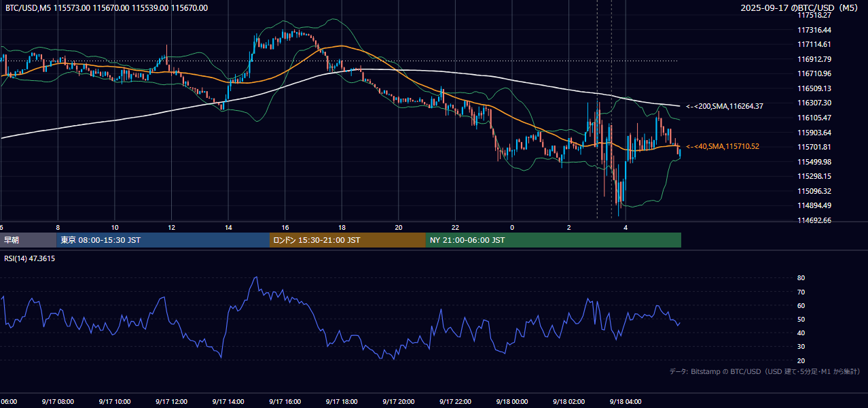Click the midnight hour label 0 under chart
The width and height of the screenshot is (868, 408).
(x=512, y=227)
